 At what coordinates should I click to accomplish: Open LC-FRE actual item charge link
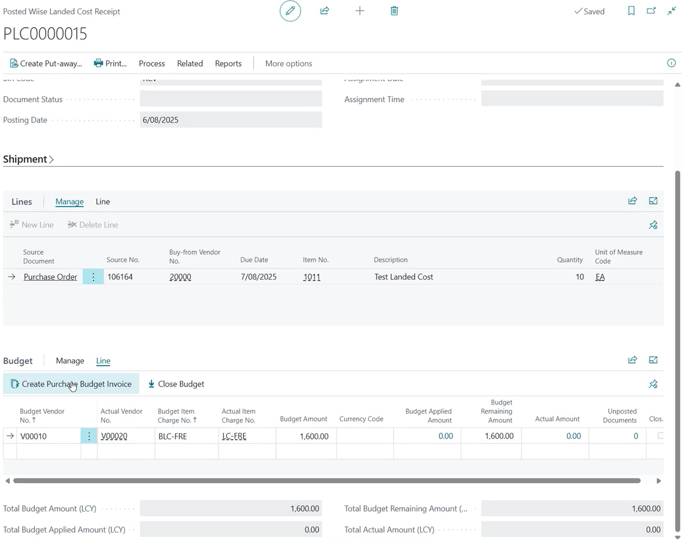(x=234, y=436)
